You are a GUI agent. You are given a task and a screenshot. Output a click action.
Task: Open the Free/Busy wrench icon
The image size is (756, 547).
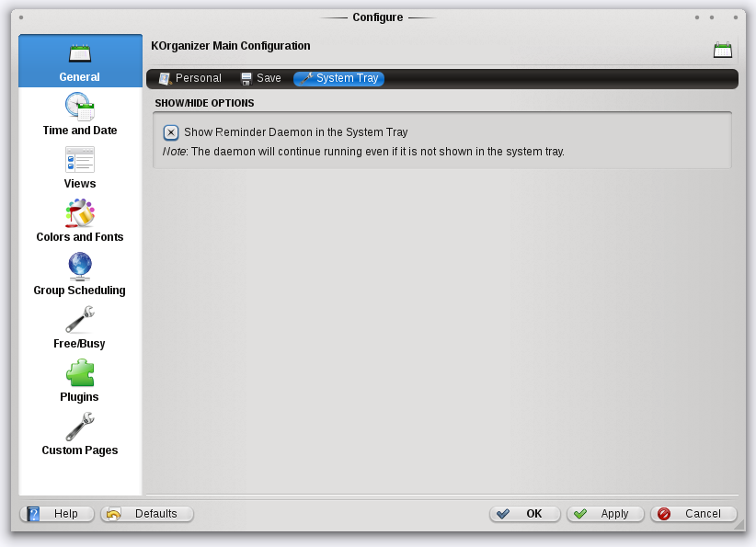coord(80,320)
